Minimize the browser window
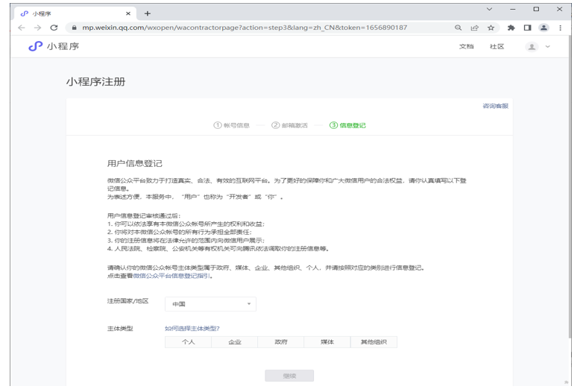Screen dimensions: 583x392 (x=513, y=9)
